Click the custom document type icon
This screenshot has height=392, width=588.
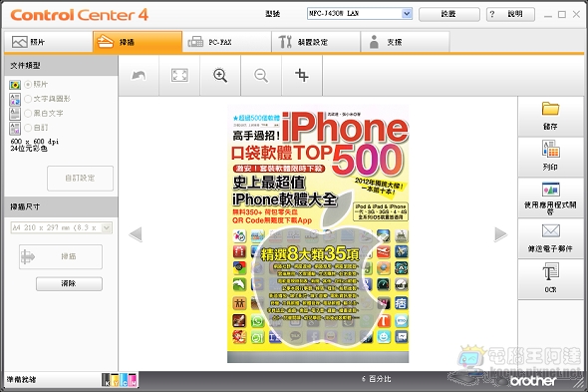15,128
